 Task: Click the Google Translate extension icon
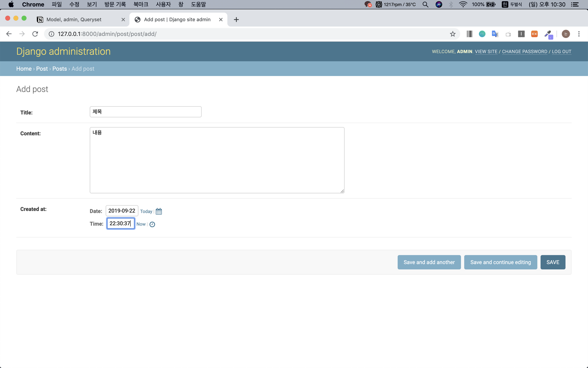pos(495,34)
